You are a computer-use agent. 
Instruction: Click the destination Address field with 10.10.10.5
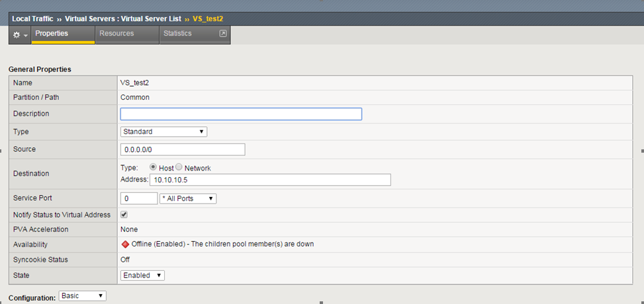[x=270, y=180]
